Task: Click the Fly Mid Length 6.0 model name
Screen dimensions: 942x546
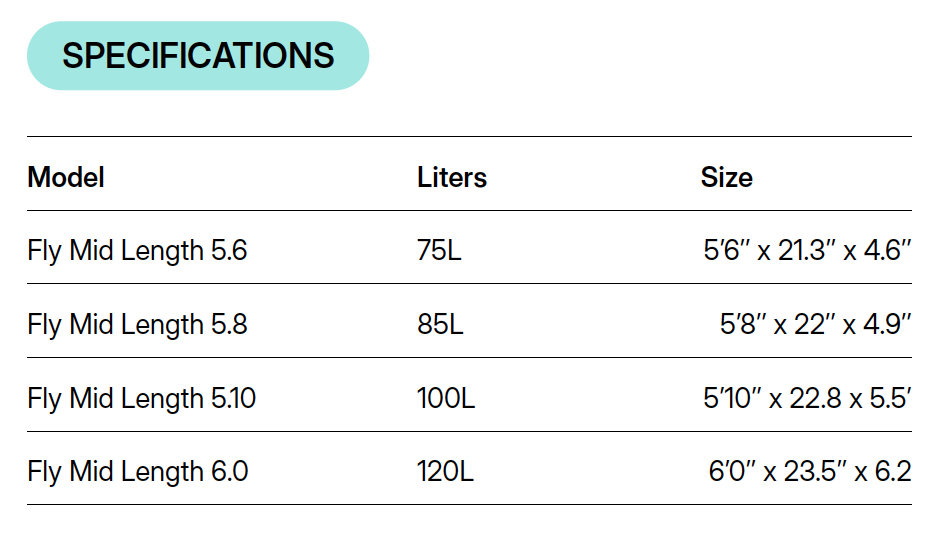Action: tap(137, 471)
